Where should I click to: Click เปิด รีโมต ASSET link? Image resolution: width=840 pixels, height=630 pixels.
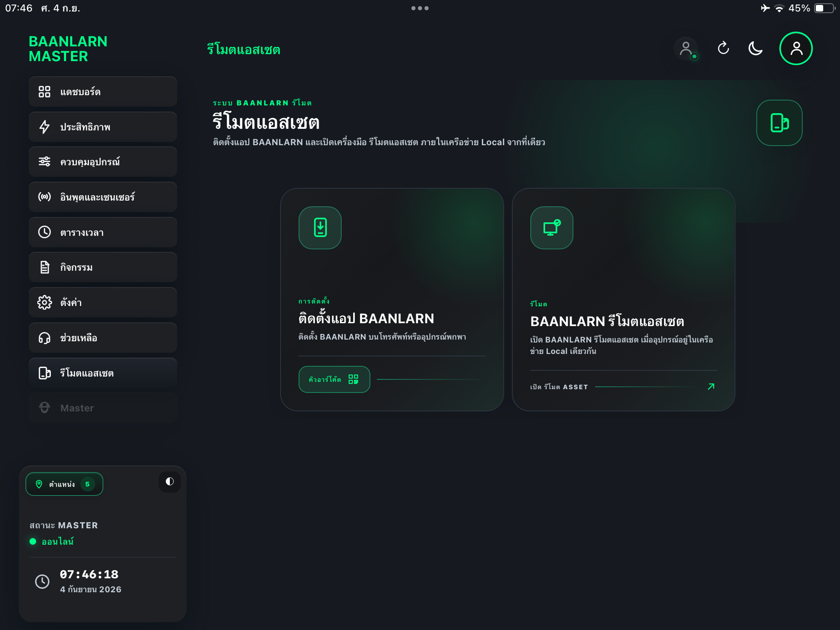pyautogui.click(x=559, y=387)
